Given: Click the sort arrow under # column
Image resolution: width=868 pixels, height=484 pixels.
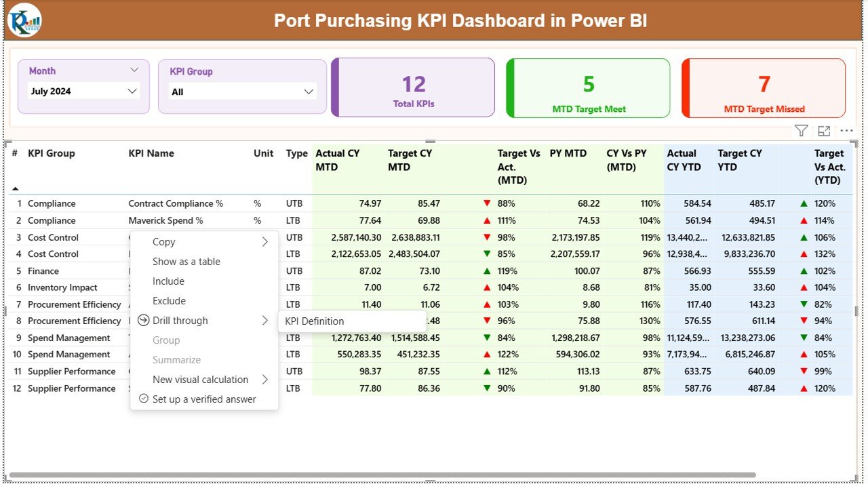Looking at the screenshot, I should coord(16,188).
